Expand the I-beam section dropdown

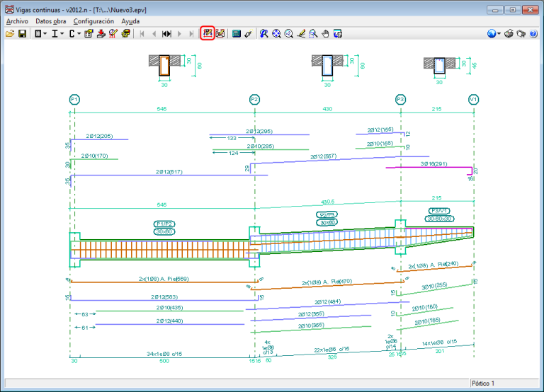[x=62, y=33]
